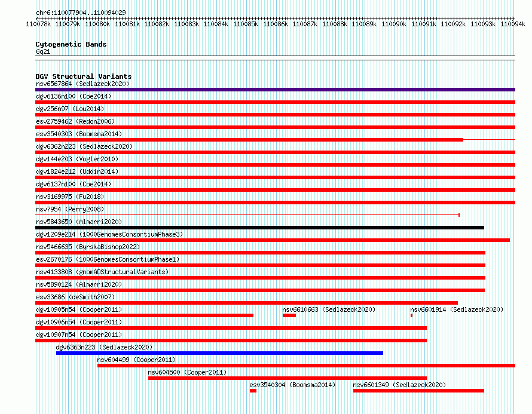The image size is (532, 414).
Task: Click esv2670176 (1000GenomesConsortiumPhase1) label
Action: point(108,259)
